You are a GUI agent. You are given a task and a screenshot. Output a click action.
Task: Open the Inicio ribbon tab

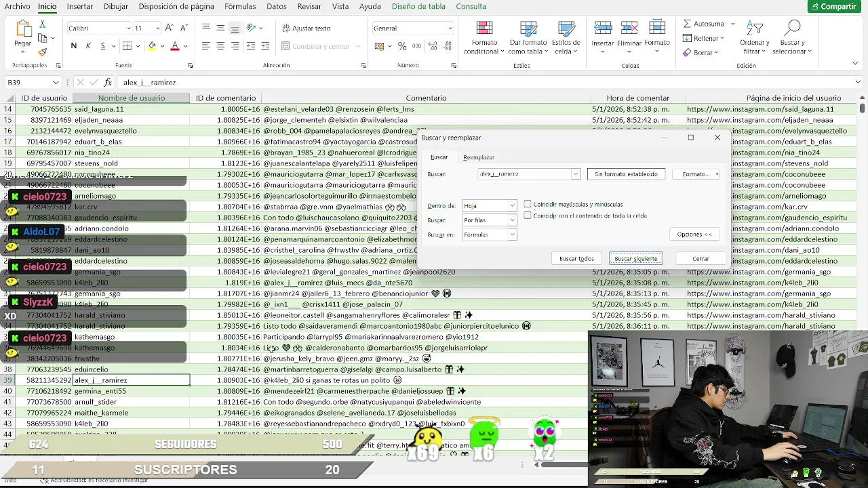47,6
